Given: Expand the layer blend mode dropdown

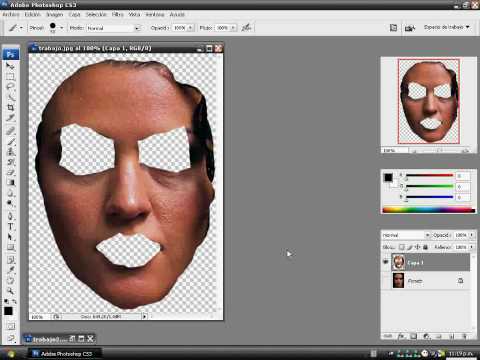Looking at the screenshot, I should [406, 235].
